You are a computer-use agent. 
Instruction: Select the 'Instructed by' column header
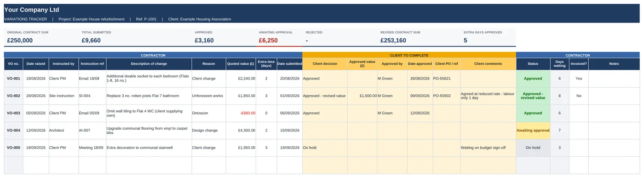coord(63,64)
